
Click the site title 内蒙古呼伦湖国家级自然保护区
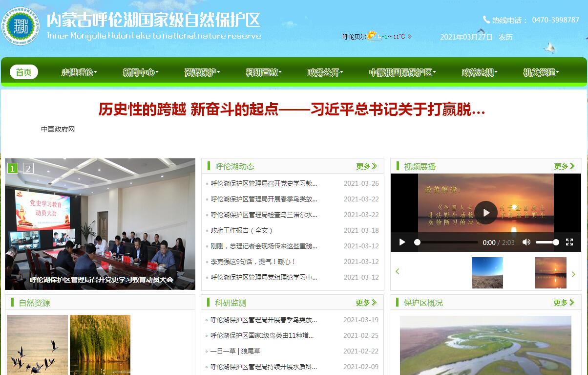[154, 20]
